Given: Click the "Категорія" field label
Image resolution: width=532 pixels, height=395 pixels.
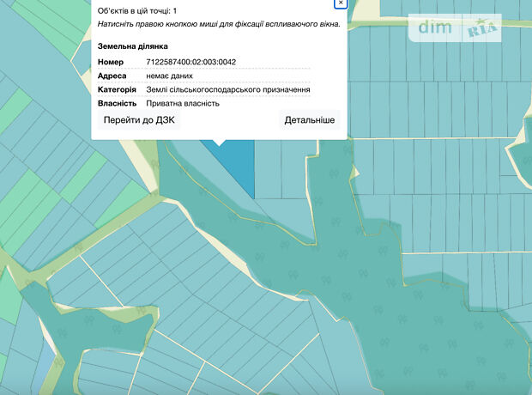Looking at the screenshot, I should 117,89.
